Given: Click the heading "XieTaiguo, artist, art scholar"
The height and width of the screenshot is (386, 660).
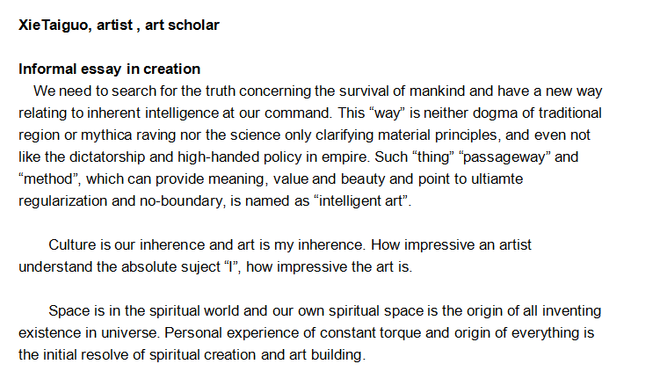Looking at the screenshot, I should 119,25.
